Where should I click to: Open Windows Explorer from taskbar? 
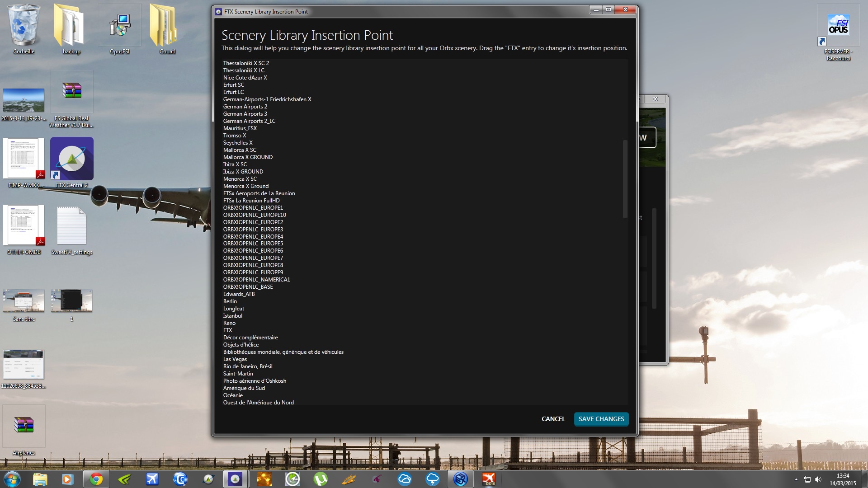click(x=40, y=479)
